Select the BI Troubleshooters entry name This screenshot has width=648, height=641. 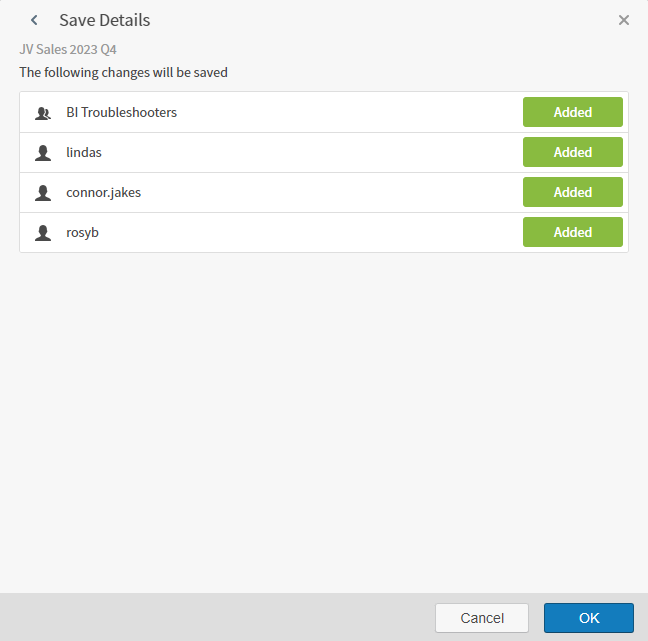click(x=121, y=113)
